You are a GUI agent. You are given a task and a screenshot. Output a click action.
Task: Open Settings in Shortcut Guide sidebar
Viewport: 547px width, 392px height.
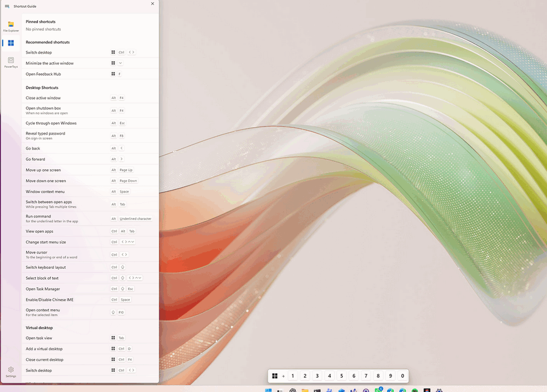click(x=11, y=372)
